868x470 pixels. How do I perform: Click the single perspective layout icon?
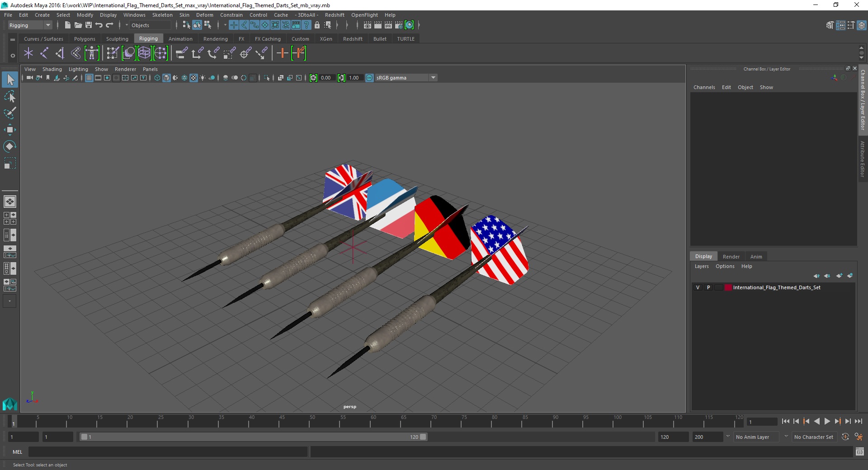(10, 202)
